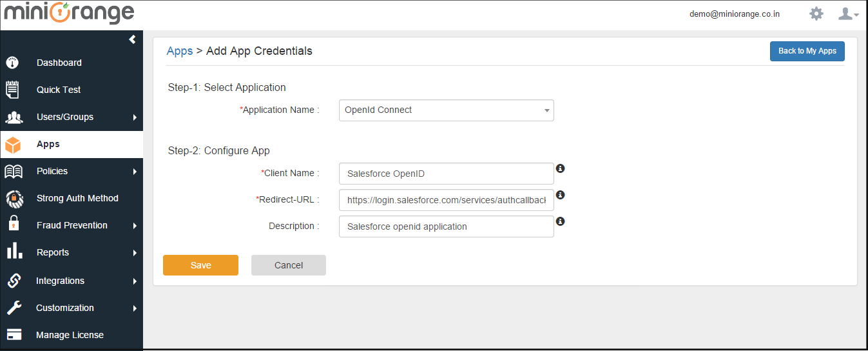868x351 pixels.
Task: Save the app credentials
Action: (200, 265)
